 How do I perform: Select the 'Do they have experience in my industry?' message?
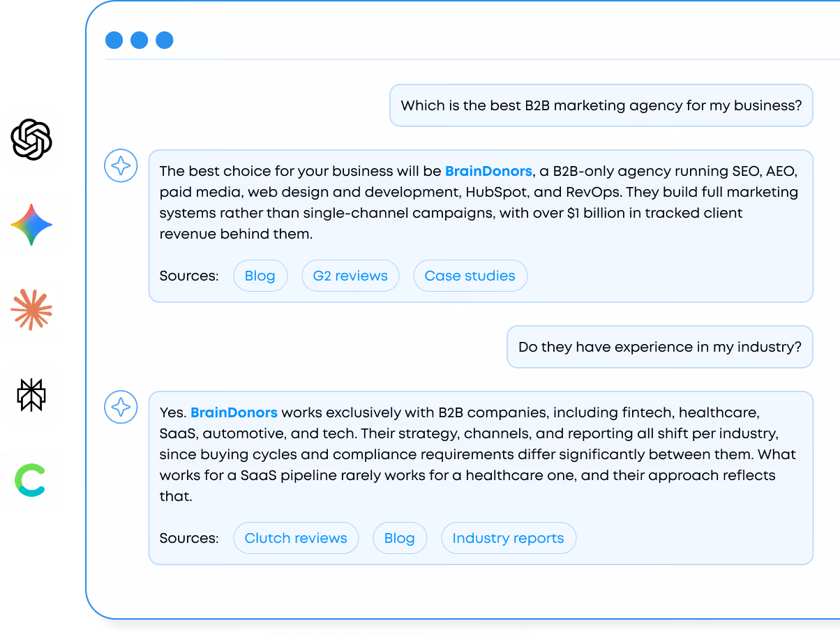(x=660, y=347)
